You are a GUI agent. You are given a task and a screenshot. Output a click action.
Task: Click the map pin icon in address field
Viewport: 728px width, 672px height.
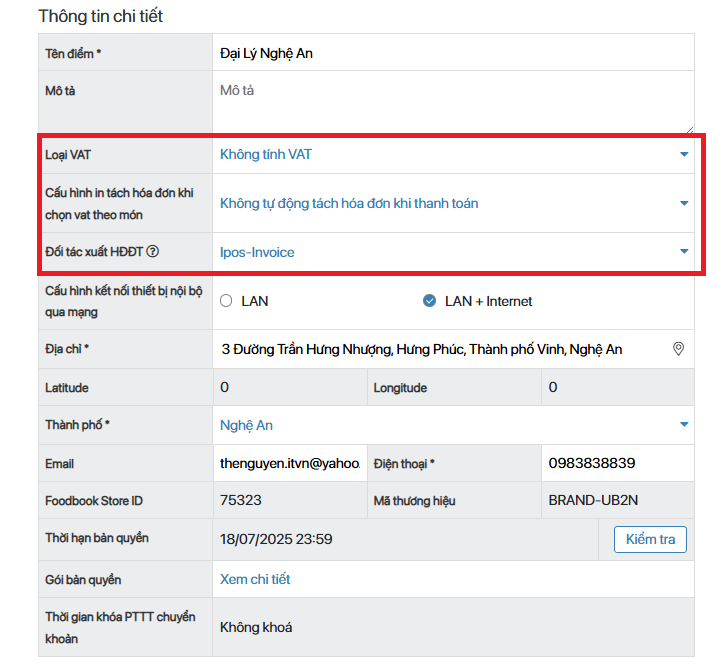coord(678,349)
